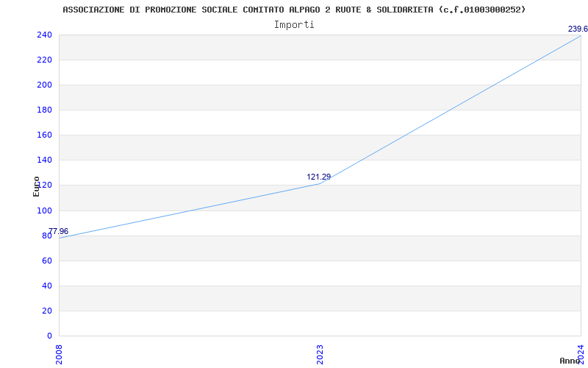Click the Euro y-axis title

(36, 187)
